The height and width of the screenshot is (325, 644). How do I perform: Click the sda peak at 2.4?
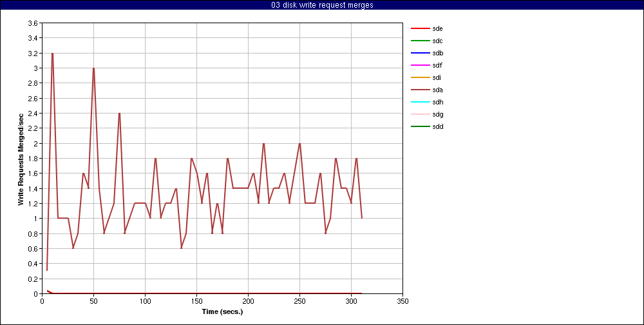pos(119,113)
